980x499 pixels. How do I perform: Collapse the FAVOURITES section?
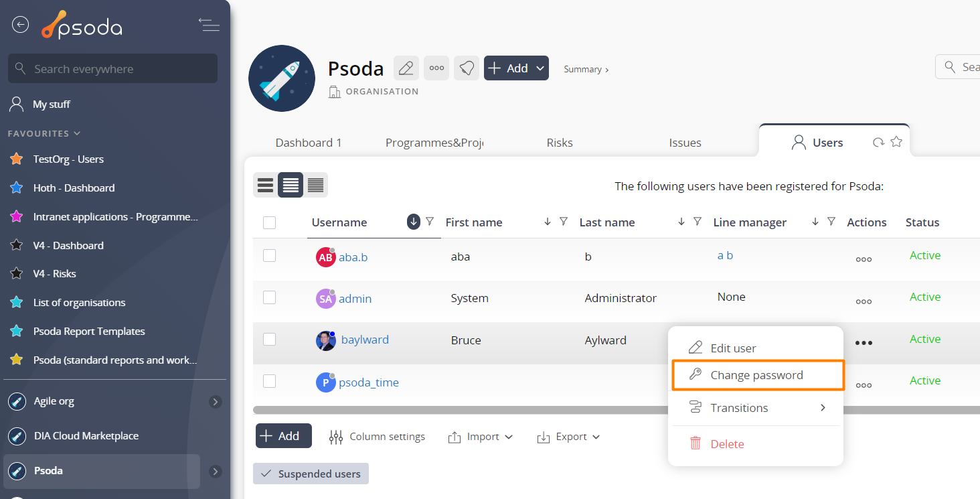(44, 133)
